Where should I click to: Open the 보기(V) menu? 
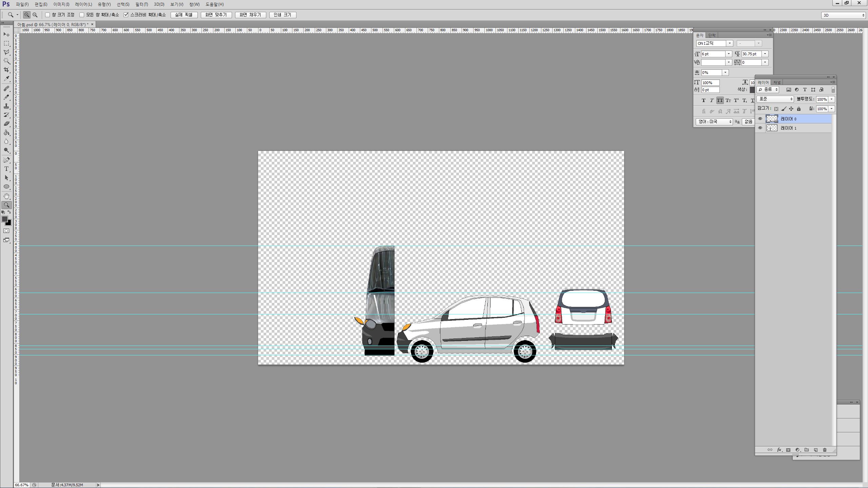[177, 4]
